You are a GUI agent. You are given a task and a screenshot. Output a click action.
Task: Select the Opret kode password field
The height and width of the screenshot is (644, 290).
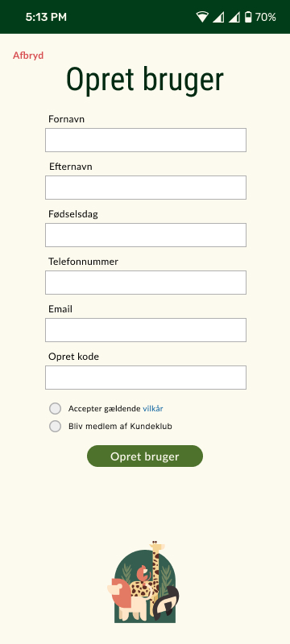coord(146,378)
